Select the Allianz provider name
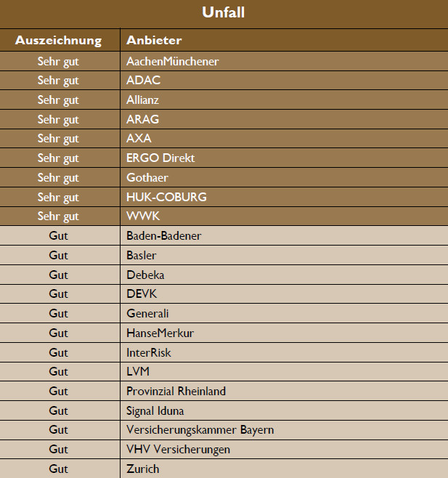Image resolution: width=448 pixels, height=478 pixels. (x=142, y=100)
